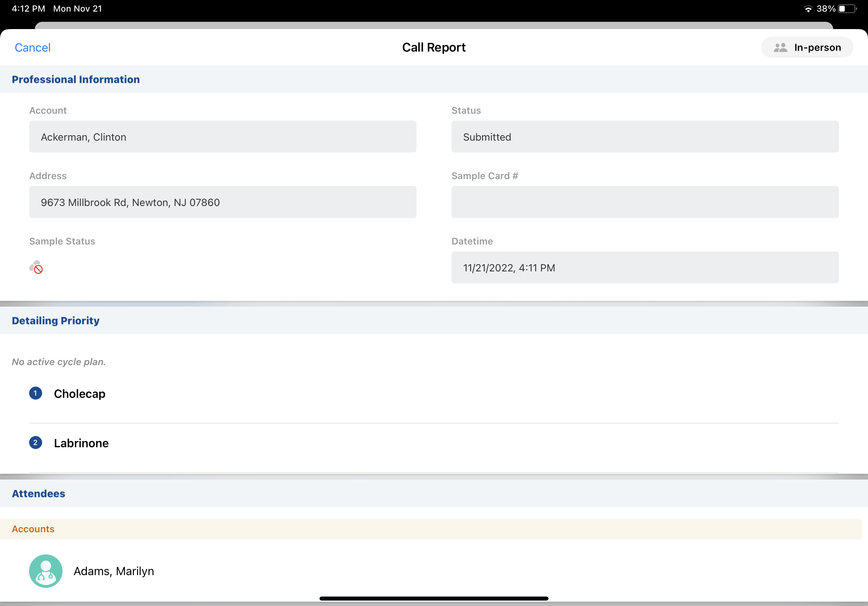This screenshot has width=868, height=606.
Task: Select the Account field Ackerman, Clinton
Action: point(223,137)
